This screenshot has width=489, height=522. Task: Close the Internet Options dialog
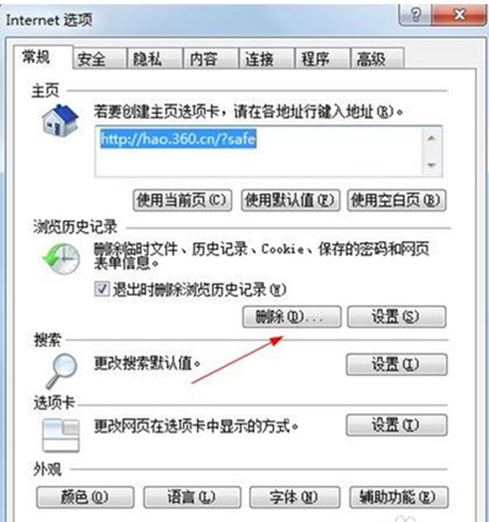pyautogui.click(x=459, y=15)
